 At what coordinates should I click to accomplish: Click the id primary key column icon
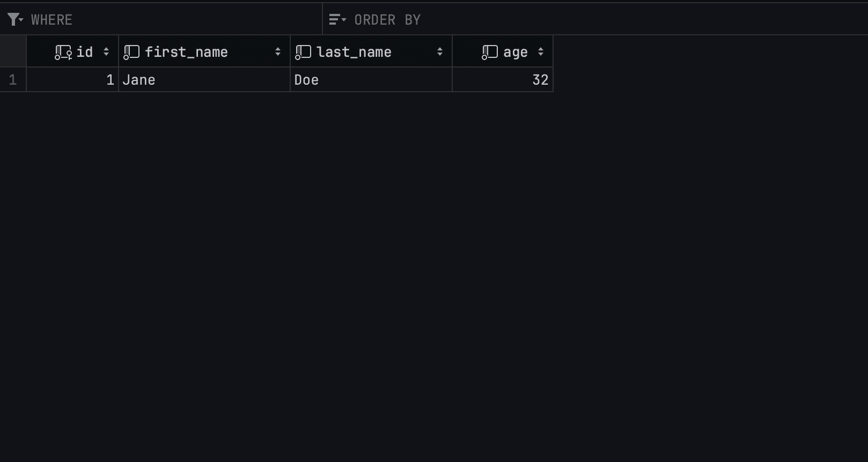click(63, 52)
